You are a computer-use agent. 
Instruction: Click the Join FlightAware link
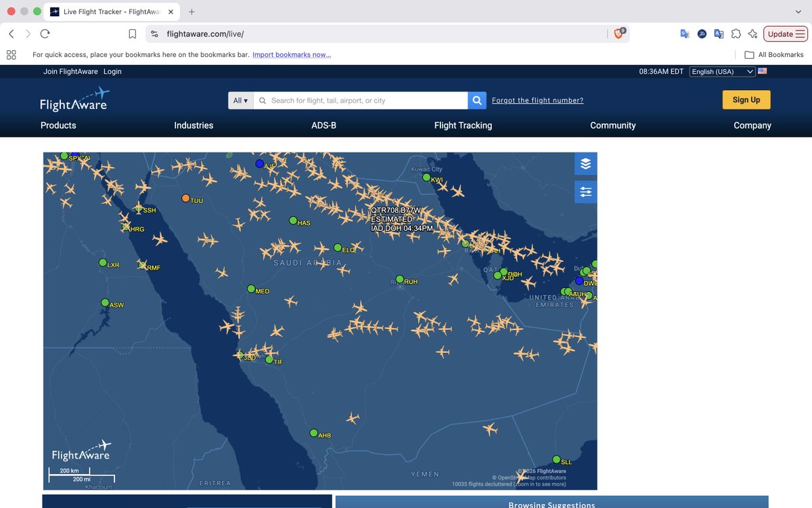tap(71, 72)
